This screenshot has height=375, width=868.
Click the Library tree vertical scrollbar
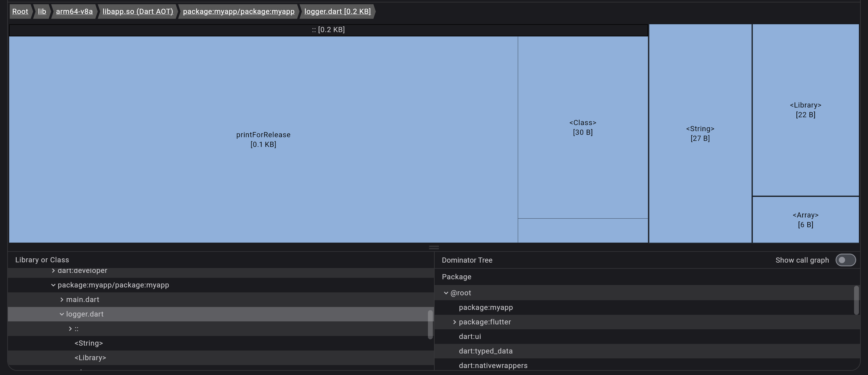tap(430, 324)
